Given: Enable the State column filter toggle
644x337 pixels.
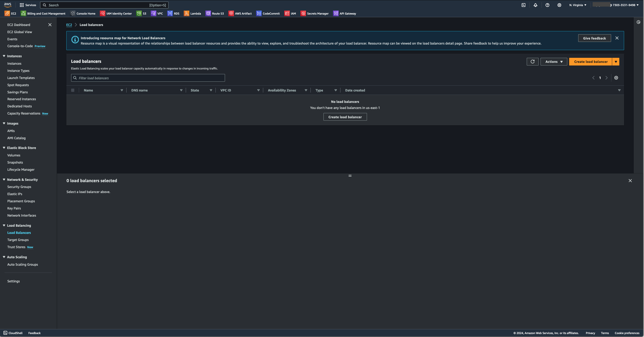Looking at the screenshot, I should (x=210, y=90).
